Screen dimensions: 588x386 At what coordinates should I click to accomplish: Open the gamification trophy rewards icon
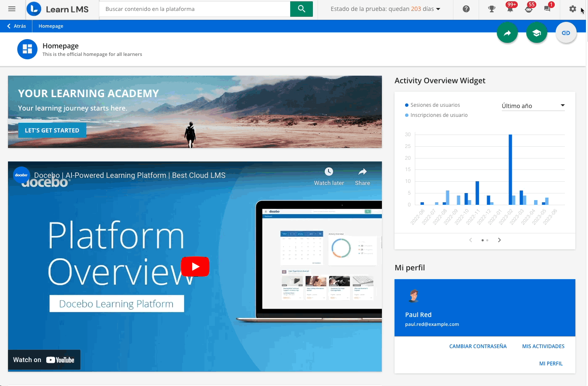491,8
